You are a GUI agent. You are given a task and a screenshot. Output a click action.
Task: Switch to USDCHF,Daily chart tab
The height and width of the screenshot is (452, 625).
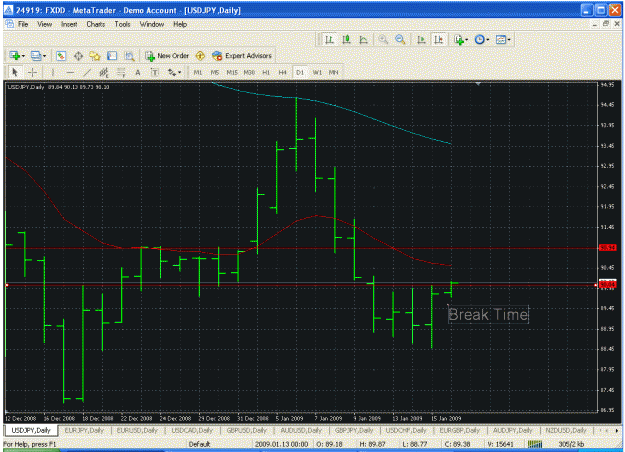point(406,430)
